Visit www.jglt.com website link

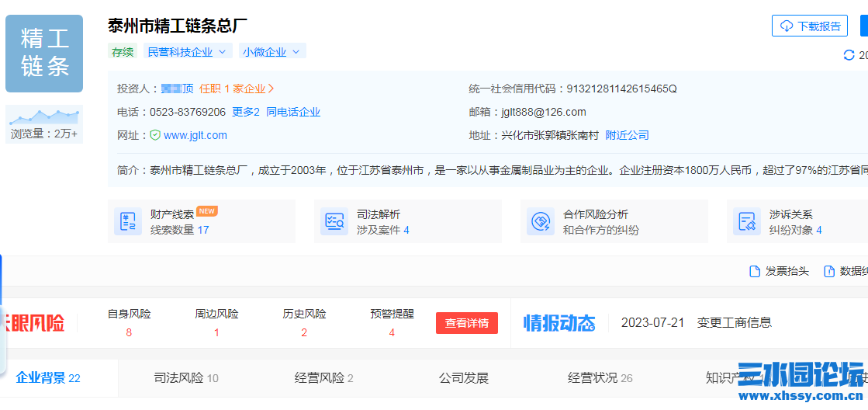tap(195, 135)
